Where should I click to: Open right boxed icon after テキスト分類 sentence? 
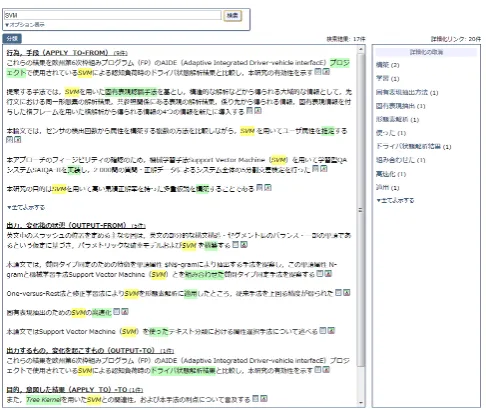331,331
